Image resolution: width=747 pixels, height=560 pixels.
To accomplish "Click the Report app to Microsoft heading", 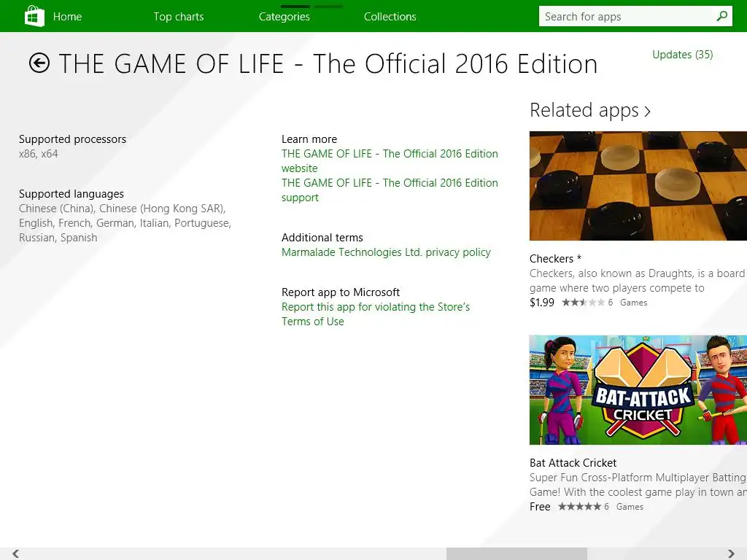I will coord(341,292).
